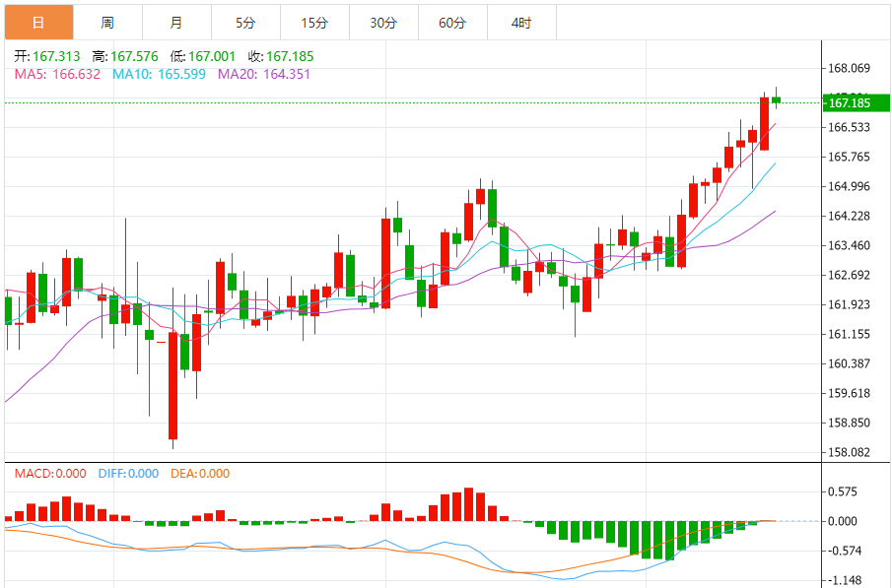The height and width of the screenshot is (588, 892).
Task: Click the 开:167.313 open price value
Action: tap(47, 56)
